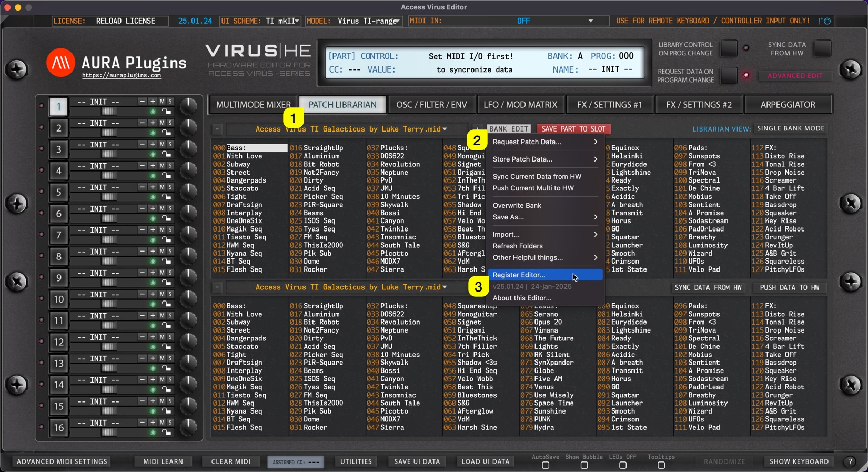The width and height of the screenshot is (868, 472).
Task: Click the Save Part To Slot button
Action: (x=573, y=129)
